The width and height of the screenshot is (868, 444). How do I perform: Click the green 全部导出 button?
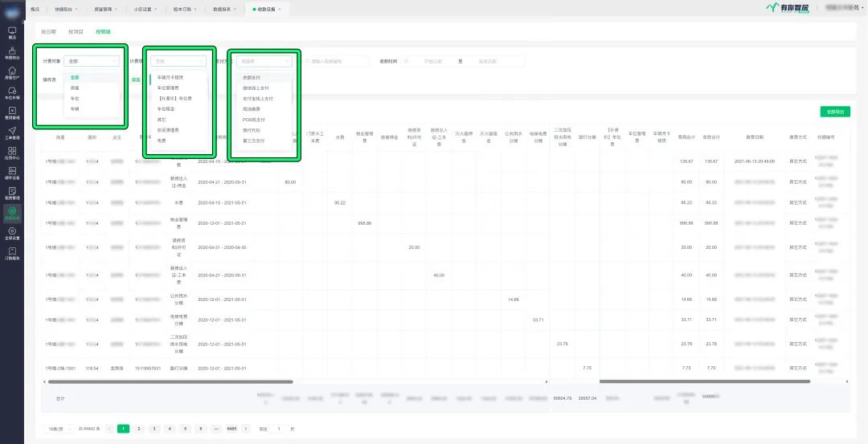[x=835, y=112]
